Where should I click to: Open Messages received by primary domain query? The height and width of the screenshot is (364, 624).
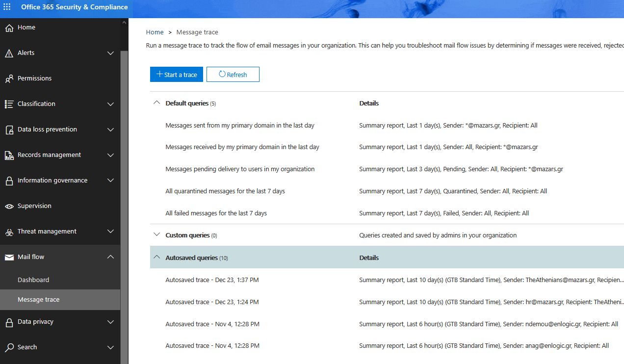pyautogui.click(x=242, y=147)
